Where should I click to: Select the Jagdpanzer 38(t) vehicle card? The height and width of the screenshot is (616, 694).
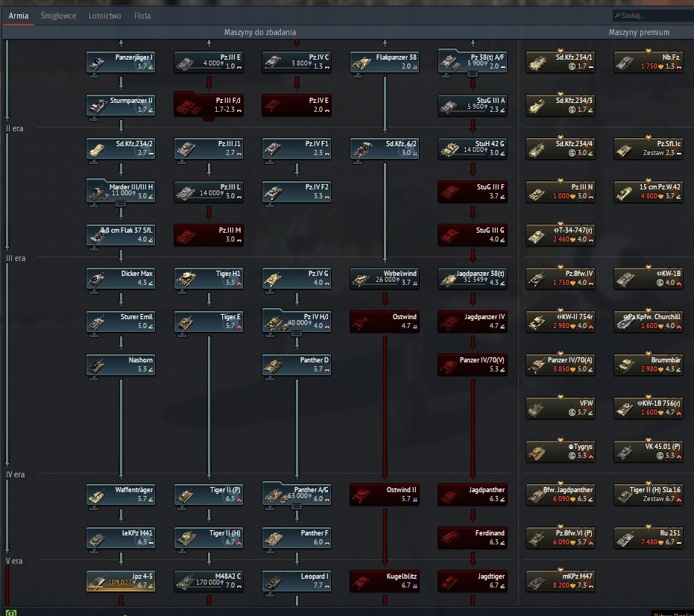(473, 278)
